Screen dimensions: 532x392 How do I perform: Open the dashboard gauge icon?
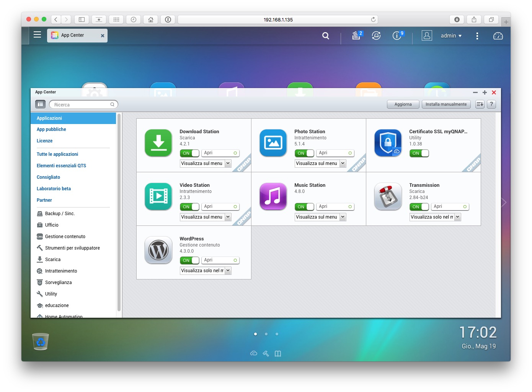[498, 36]
